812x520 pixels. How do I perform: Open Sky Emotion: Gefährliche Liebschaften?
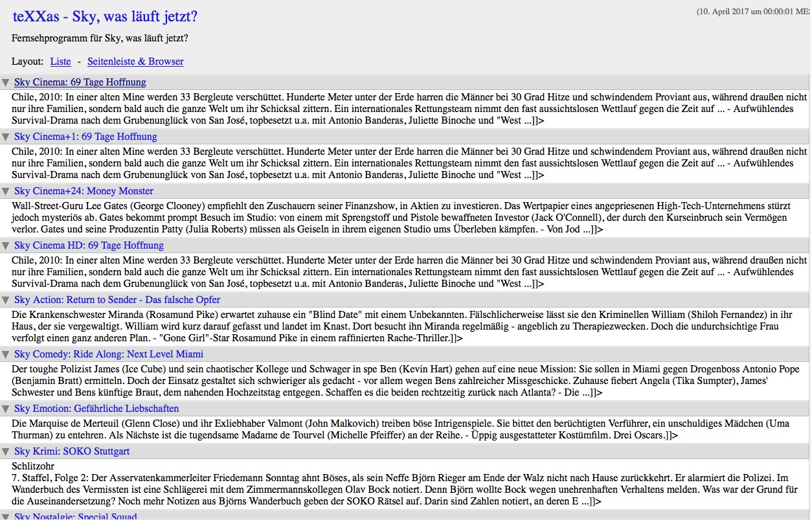[x=96, y=409]
